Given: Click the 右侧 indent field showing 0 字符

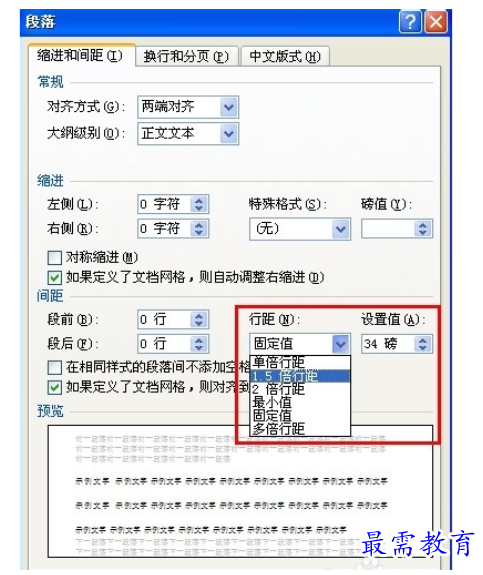Looking at the screenshot, I should (173, 229).
